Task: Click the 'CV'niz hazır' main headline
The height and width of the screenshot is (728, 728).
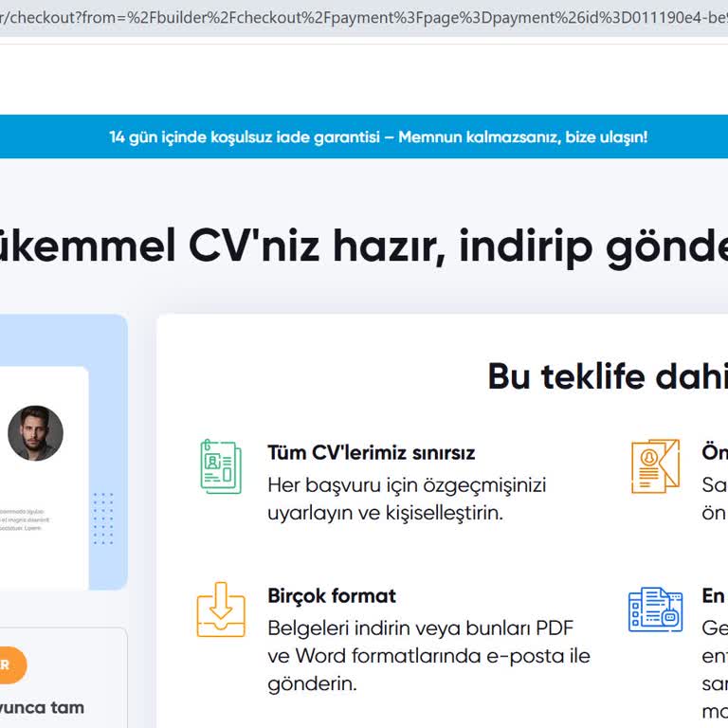Action: pyautogui.click(x=364, y=246)
